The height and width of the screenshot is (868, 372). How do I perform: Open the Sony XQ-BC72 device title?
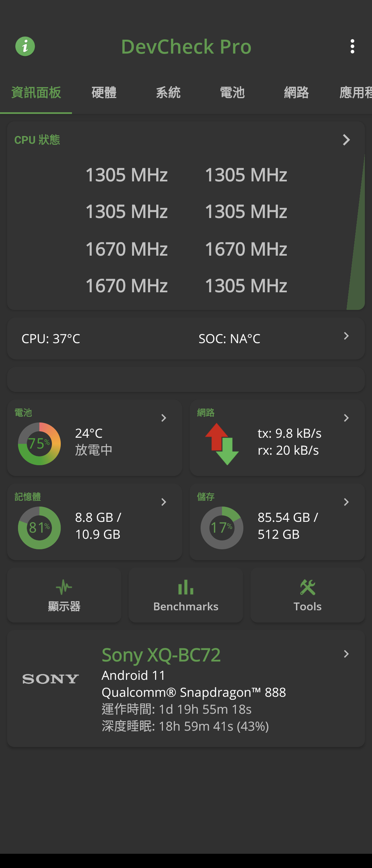(161, 655)
